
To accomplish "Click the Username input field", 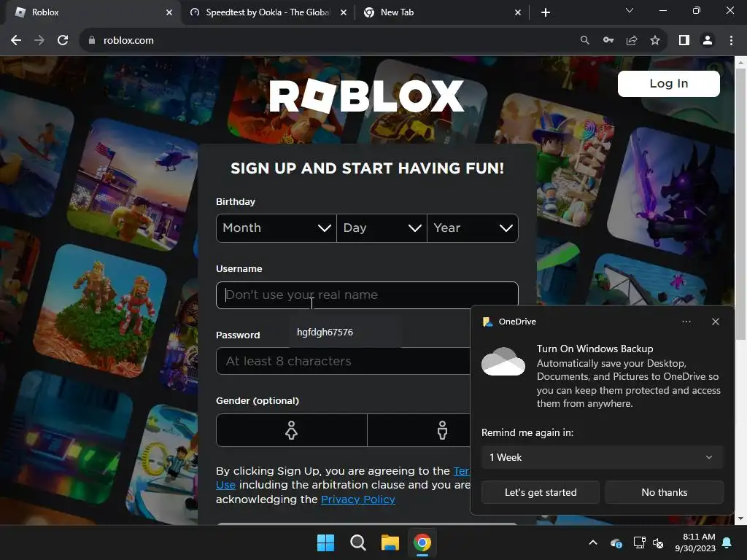I will coord(367,295).
